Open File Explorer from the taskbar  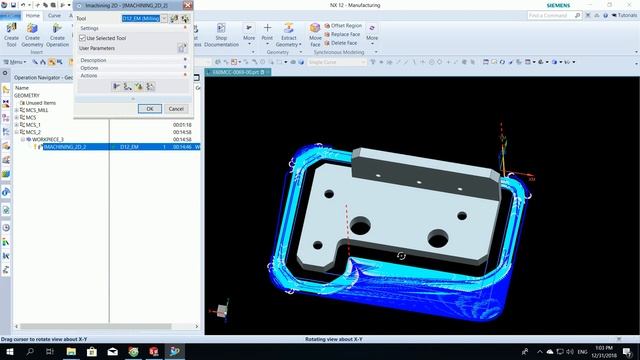click(71, 351)
